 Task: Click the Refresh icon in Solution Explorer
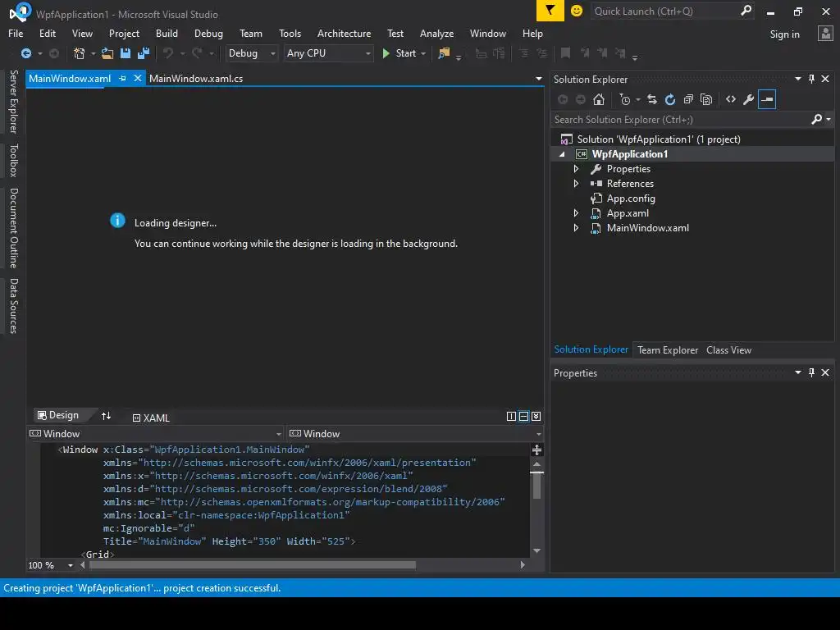pos(670,99)
